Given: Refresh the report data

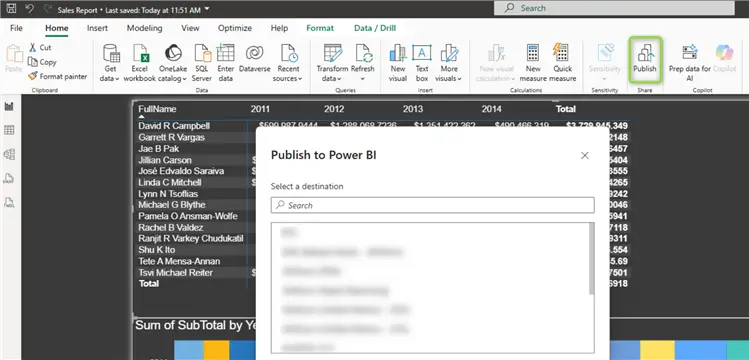Looking at the screenshot, I should 363,63.
